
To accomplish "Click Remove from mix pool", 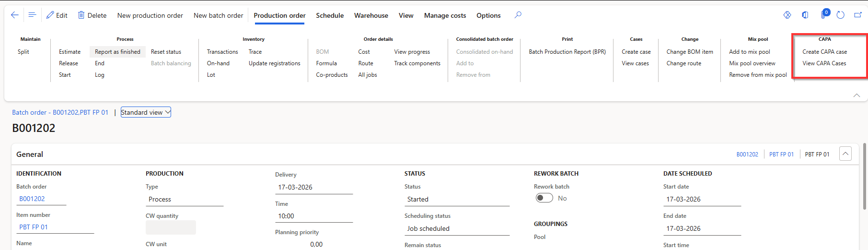I will coord(758,75).
